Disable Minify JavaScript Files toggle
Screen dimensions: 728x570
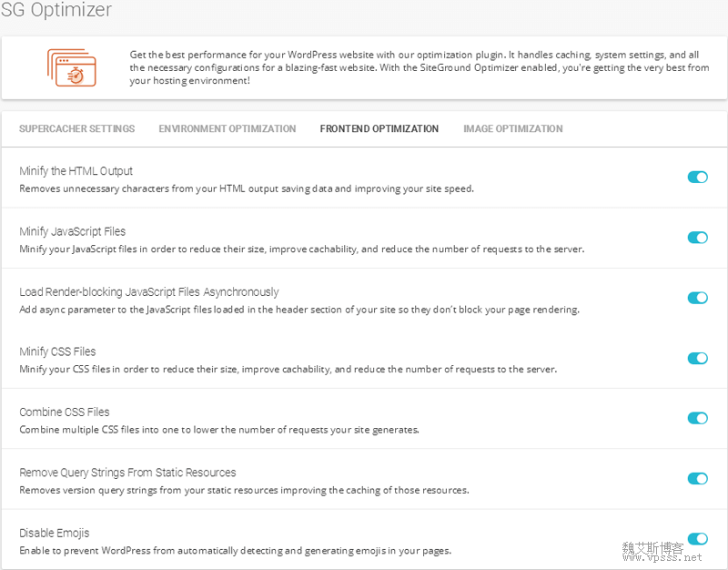point(697,238)
